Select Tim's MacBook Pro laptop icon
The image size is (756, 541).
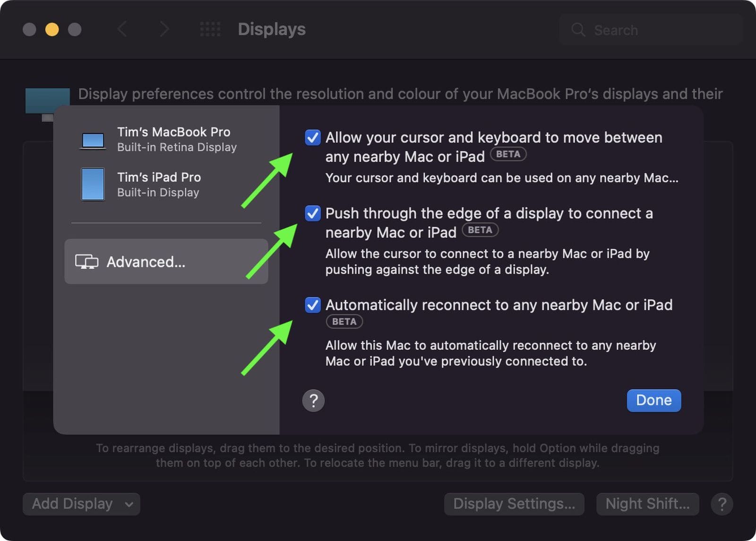(x=93, y=140)
